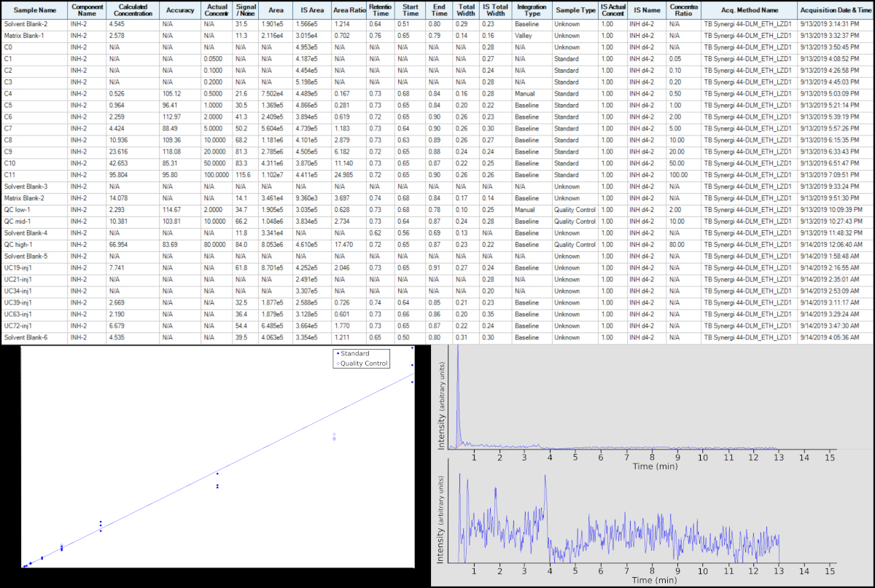
Task: Click the tall peak in upper chromatogram
Action: pos(458,393)
